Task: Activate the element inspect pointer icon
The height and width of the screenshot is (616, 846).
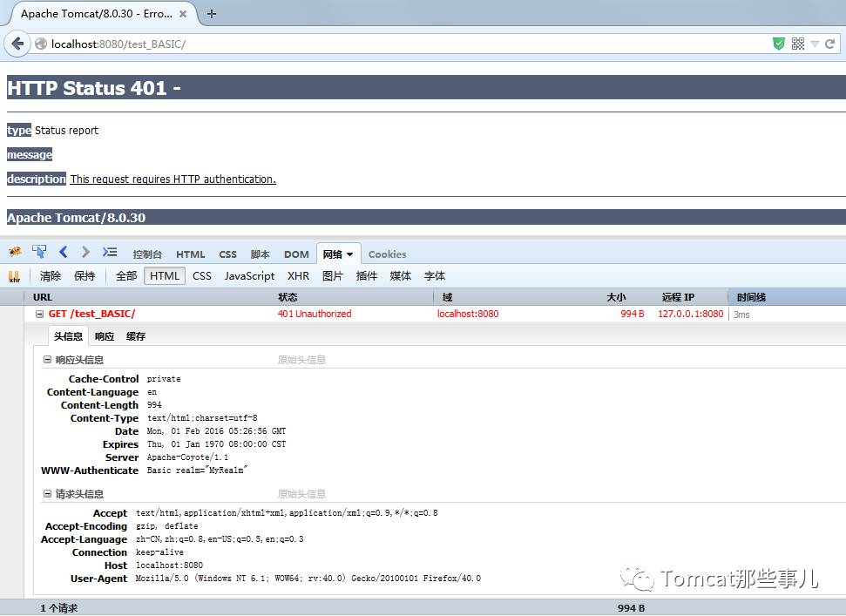Action: pos(39,252)
